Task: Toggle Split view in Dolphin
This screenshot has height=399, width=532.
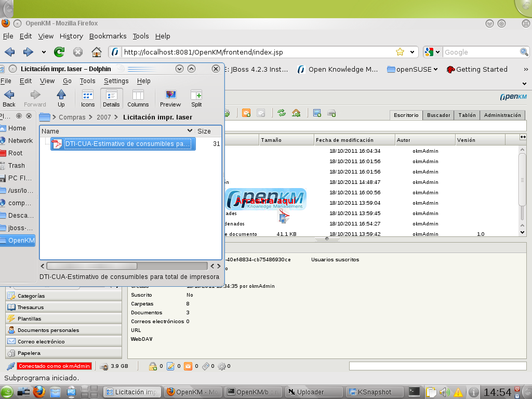Action: tap(196, 98)
